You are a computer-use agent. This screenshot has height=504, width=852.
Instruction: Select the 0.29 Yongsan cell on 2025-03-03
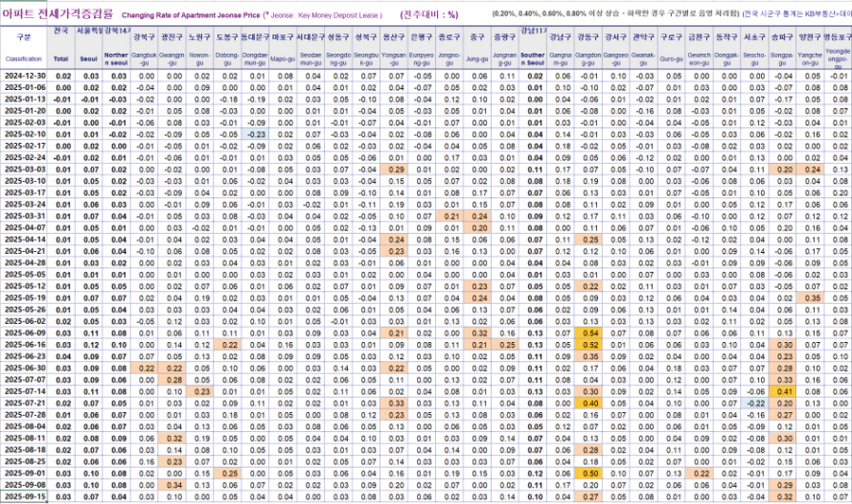[x=393, y=170]
